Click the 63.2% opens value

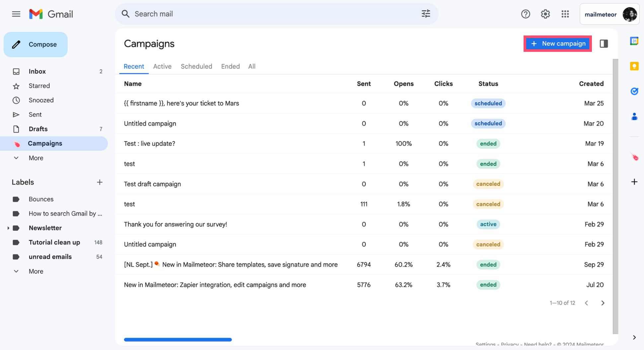point(403,285)
